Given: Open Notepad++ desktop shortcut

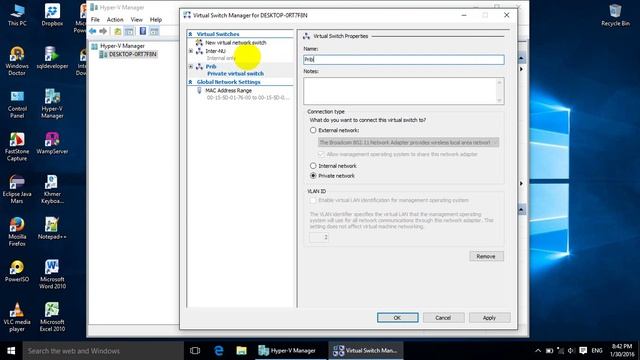Looking at the screenshot, I should (x=52, y=229).
